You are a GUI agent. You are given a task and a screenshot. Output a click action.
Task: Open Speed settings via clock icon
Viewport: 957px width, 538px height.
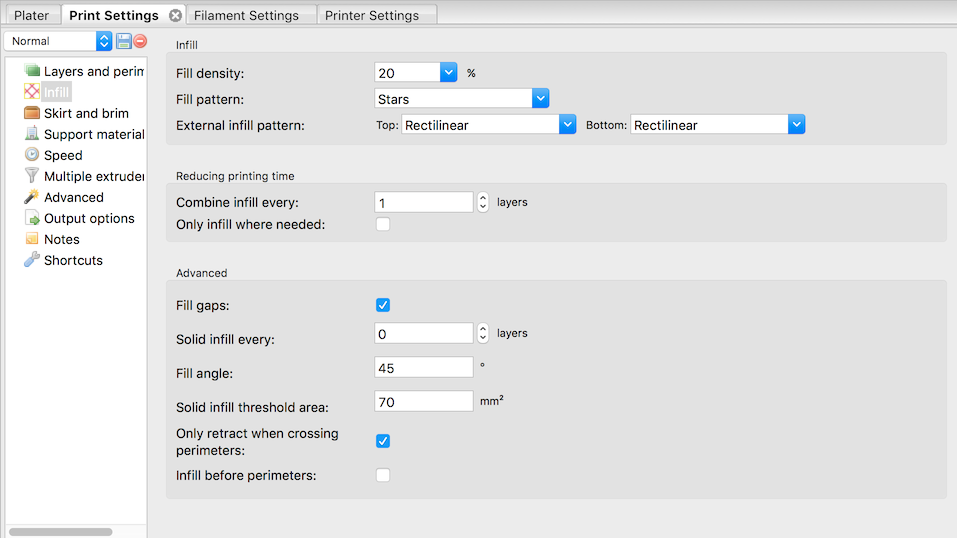(32, 155)
